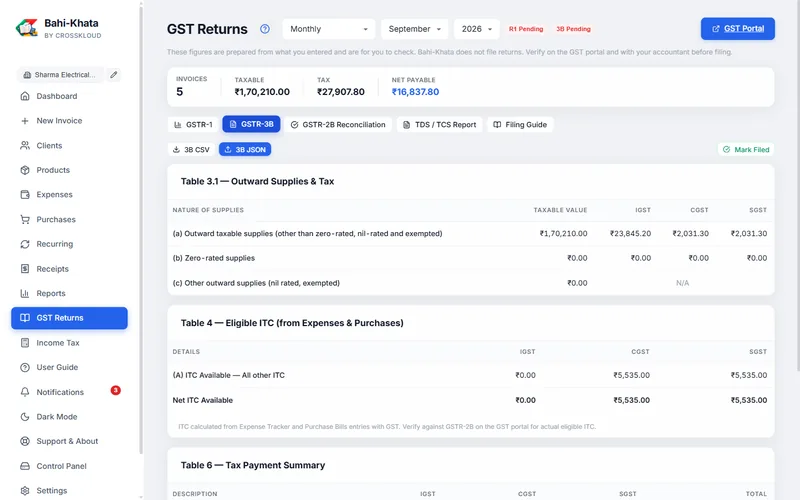Select the GSTR-3B tab
Screen dimensions: 800x500
(x=251, y=124)
